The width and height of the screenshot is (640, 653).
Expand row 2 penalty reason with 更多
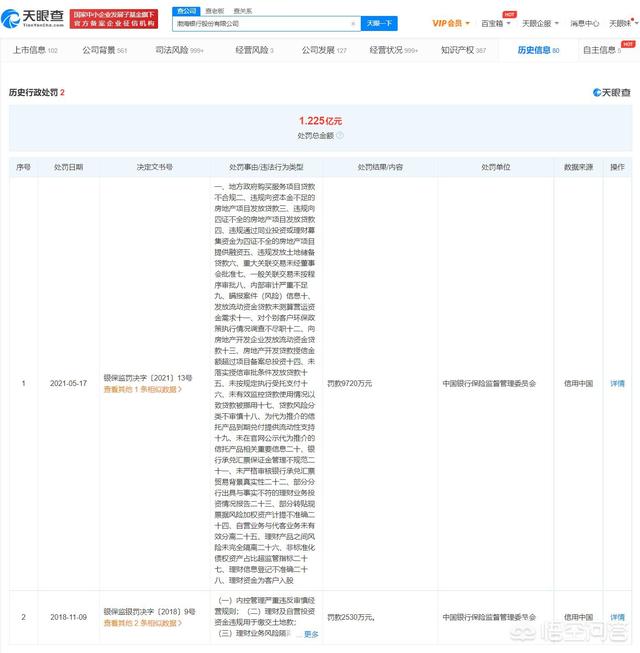pos(311,634)
